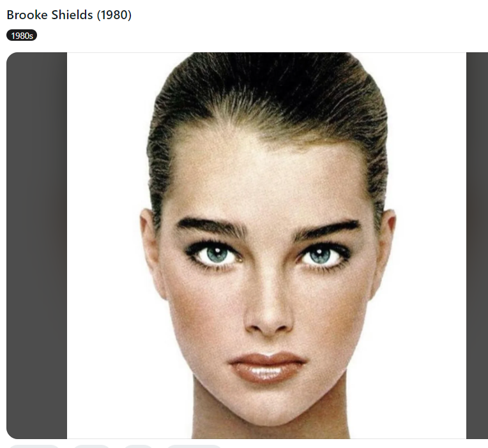
Task: Click the "(1980)" year in the heading
Action: pos(114,15)
